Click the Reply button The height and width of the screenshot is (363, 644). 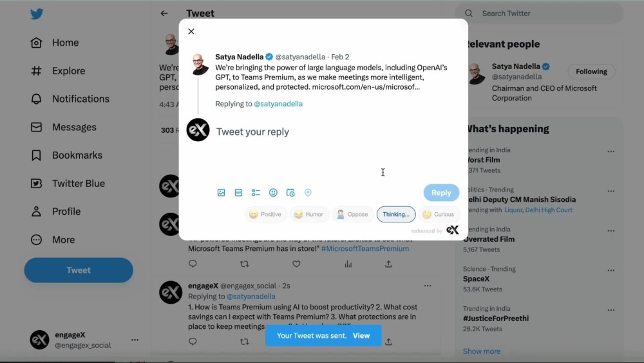pos(441,192)
